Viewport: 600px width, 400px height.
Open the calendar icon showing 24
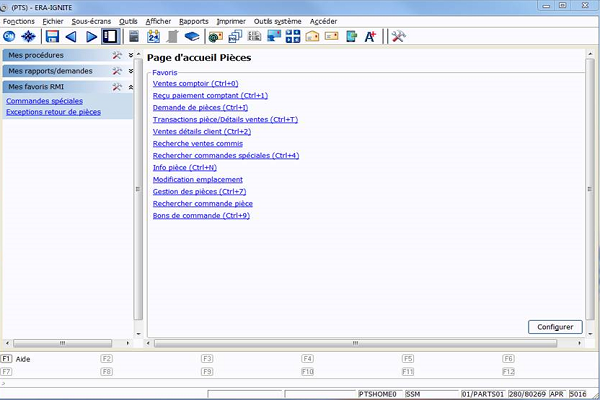(153, 36)
